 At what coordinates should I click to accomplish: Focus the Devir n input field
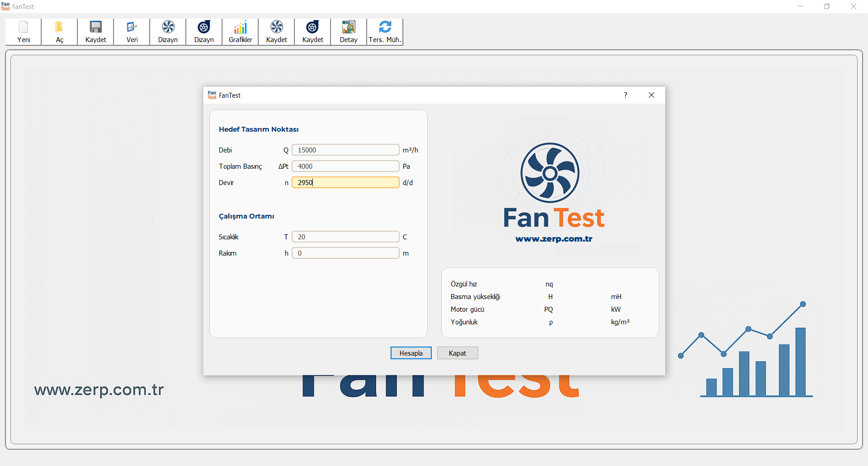click(x=345, y=182)
